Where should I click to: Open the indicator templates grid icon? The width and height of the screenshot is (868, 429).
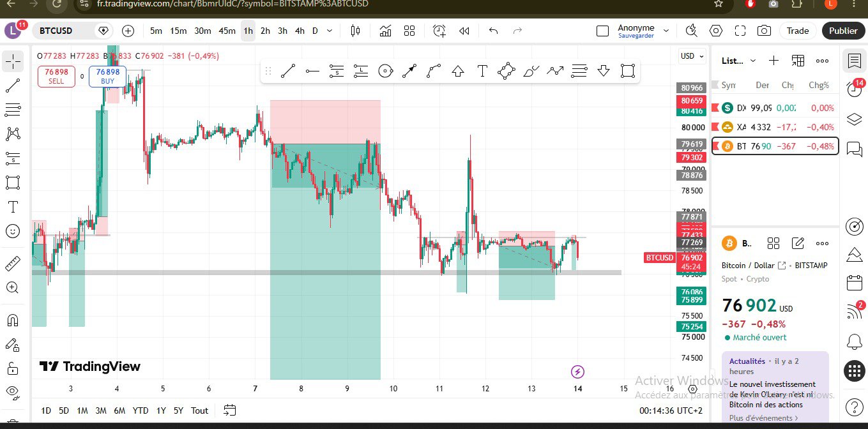tap(409, 31)
